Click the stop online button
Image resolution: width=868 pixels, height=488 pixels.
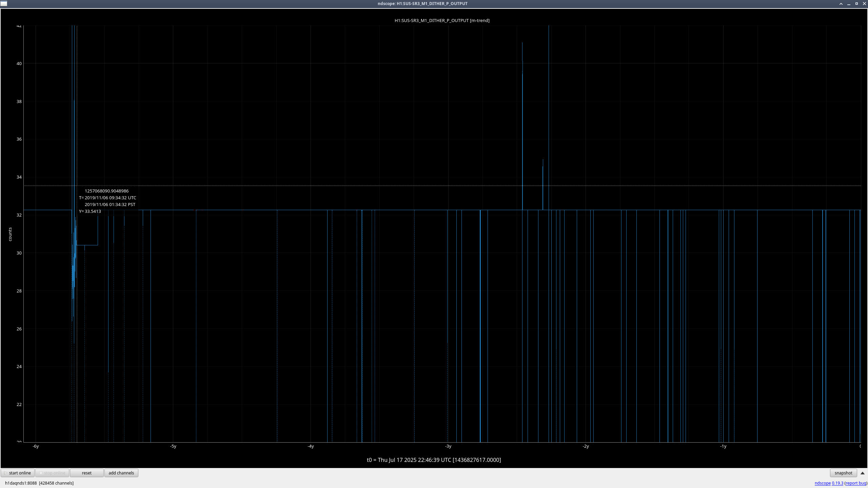pos(52,473)
